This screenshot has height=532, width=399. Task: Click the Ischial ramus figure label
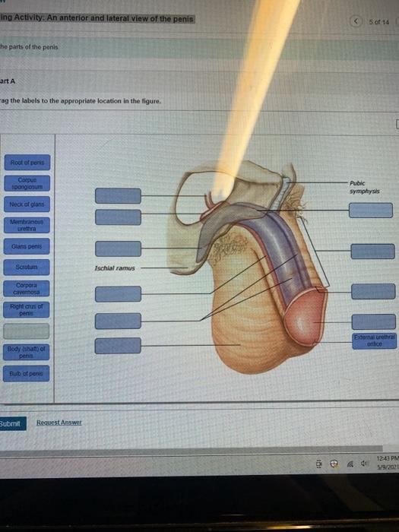tap(115, 268)
